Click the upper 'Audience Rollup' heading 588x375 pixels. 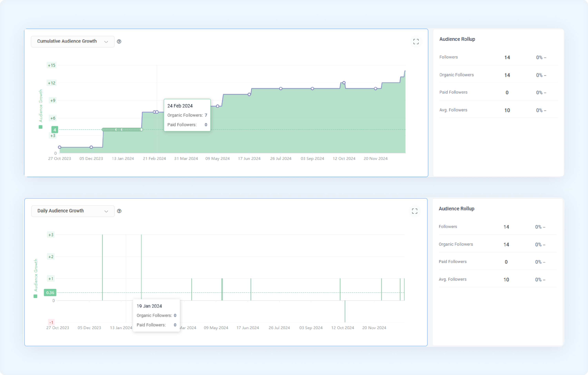pos(457,39)
